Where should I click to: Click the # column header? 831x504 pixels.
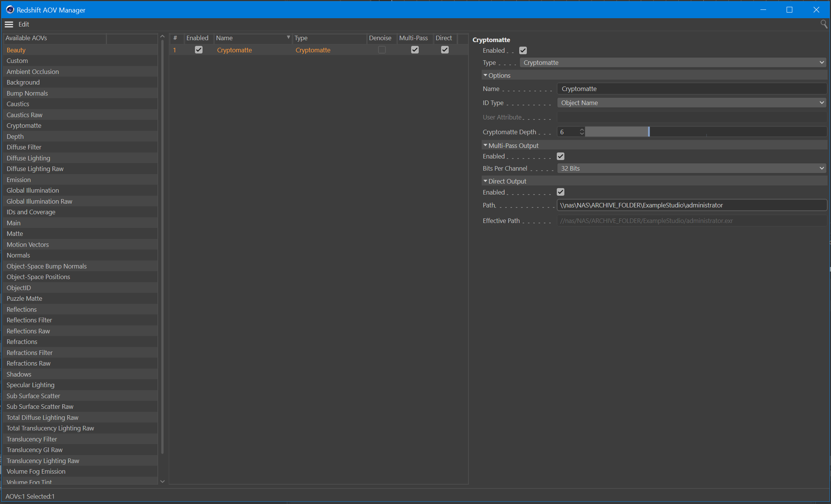point(176,38)
